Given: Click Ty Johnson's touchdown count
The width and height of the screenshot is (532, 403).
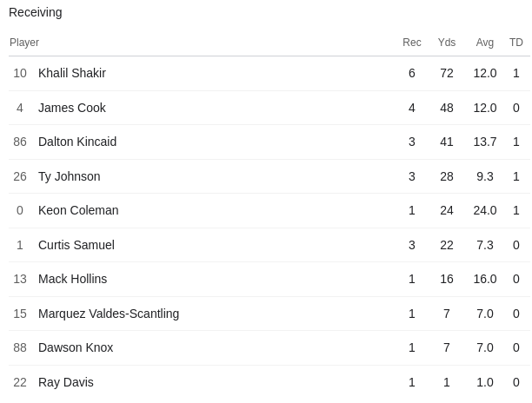Looking at the screenshot, I should (516, 176).
